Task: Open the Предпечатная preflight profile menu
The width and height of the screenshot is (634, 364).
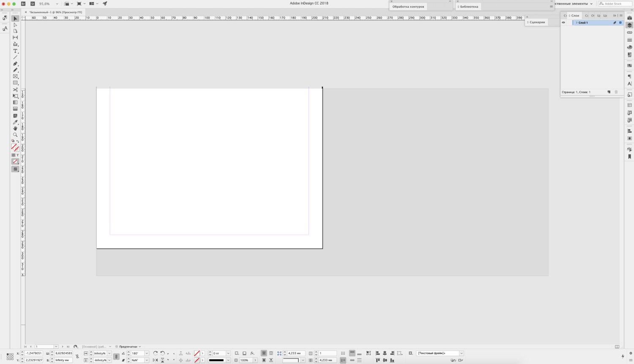Action: tap(130, 347)
